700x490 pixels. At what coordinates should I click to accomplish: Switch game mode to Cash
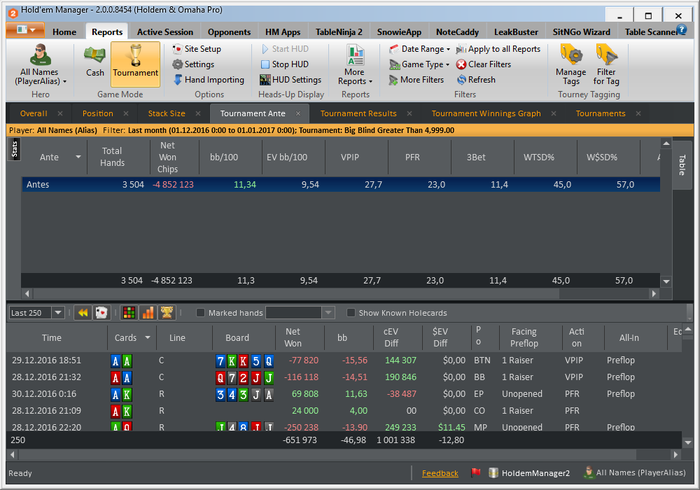tap(95, 62)
